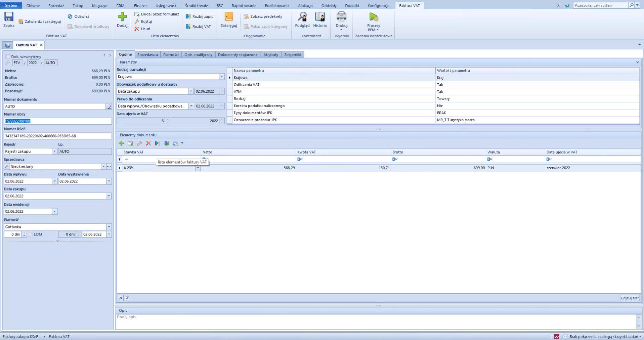This screenshot has height=340, width=644.
Task: Click Edytuj in Lista elementów
Action: (143, 22)
